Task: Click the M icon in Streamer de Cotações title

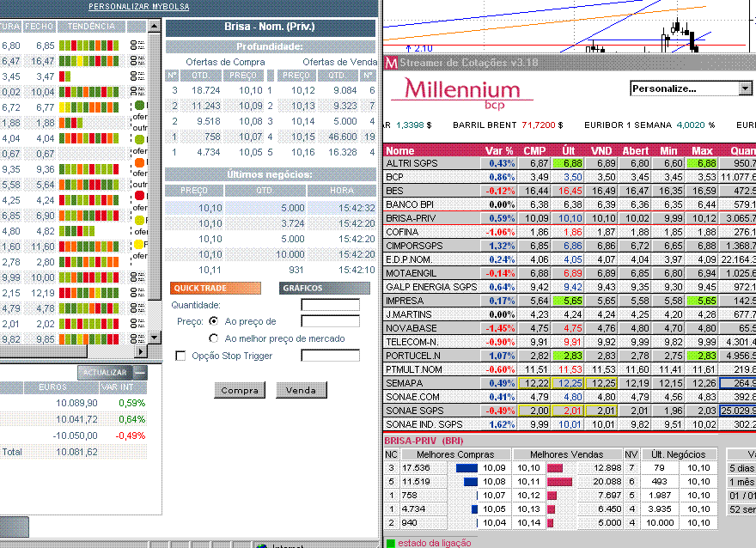Action: 392,63
